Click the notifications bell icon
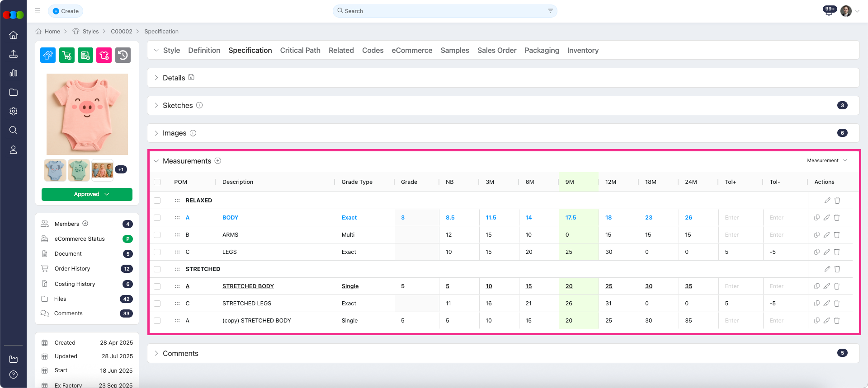This screenshot has width=868, height=388. click(x=829, y=12)
